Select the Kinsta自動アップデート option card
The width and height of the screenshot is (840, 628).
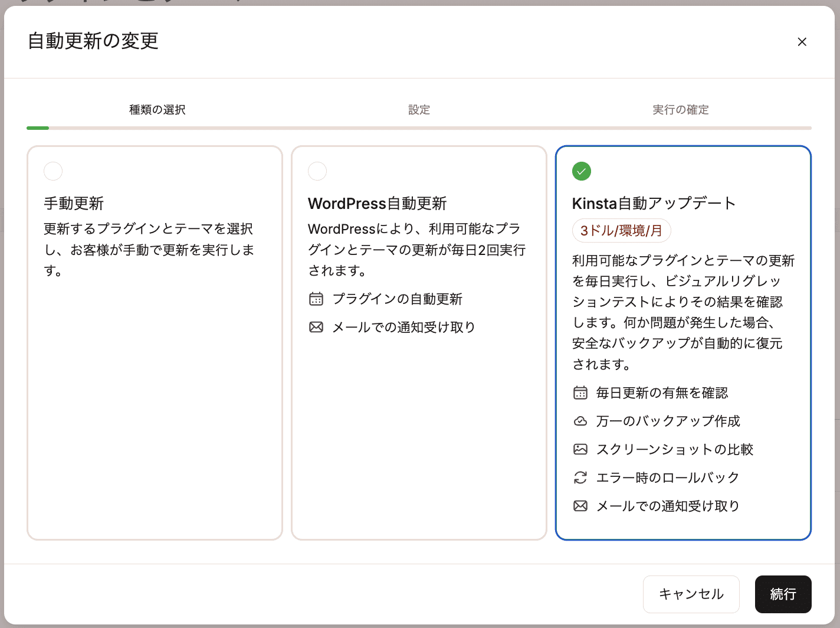tap(683, 342)
